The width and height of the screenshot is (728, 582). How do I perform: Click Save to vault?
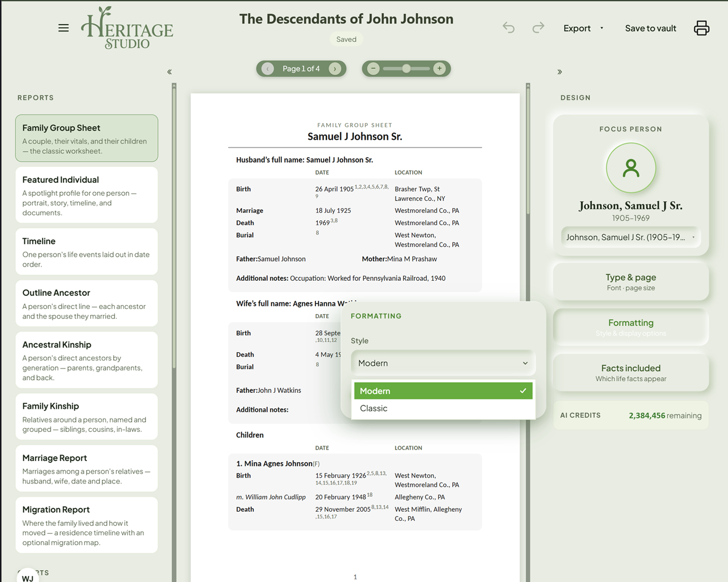coord(650,28)
